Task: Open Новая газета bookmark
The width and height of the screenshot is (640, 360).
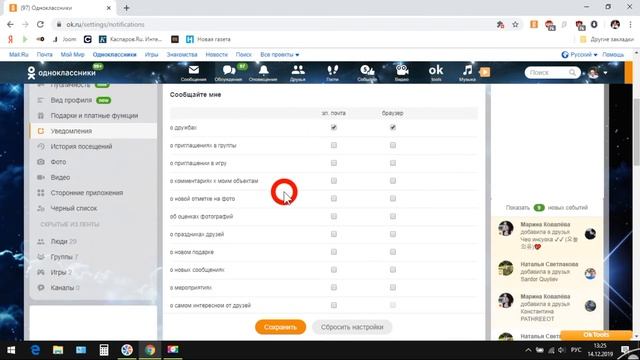Action: (209, 39)
